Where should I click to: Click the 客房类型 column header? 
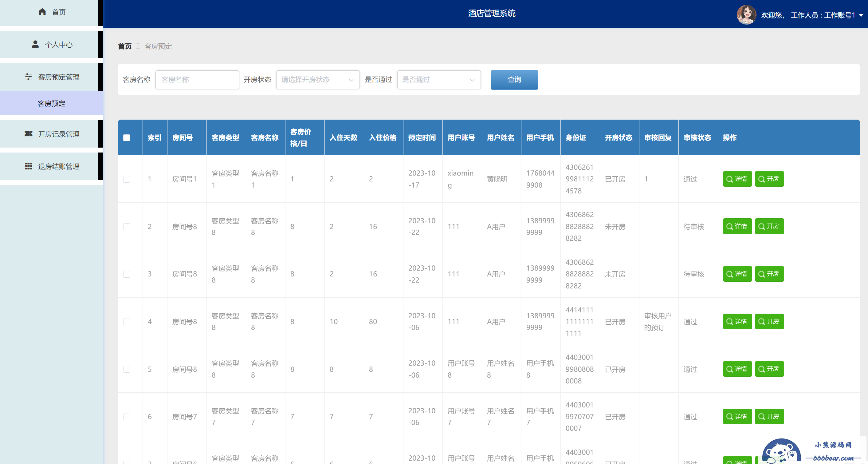coord(226,137)
